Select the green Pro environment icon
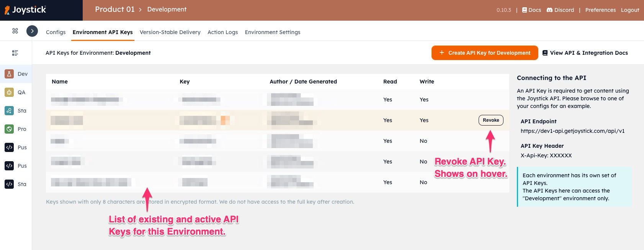 [x=9, y=129]
